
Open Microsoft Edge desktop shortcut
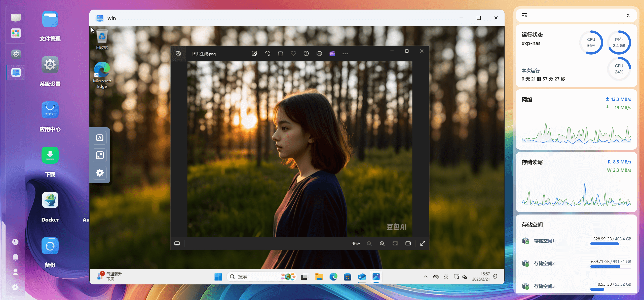pyautogui.click(x=102, y=75)
